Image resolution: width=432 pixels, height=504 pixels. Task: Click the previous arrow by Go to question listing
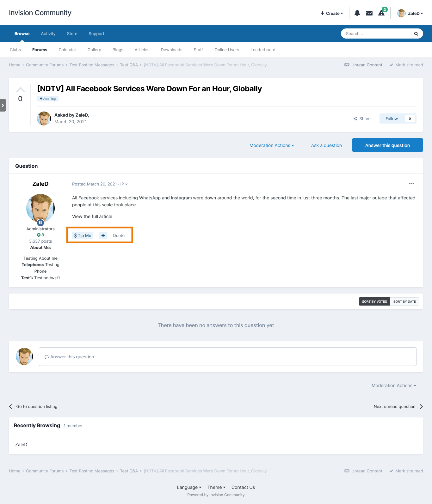pyautogui.click(x=10, y=406)
